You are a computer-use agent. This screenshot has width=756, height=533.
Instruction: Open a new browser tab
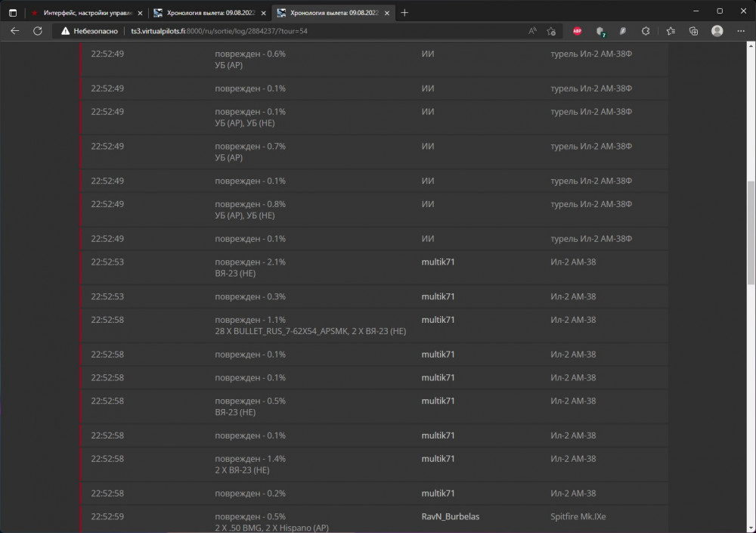(x=404, y=12)
